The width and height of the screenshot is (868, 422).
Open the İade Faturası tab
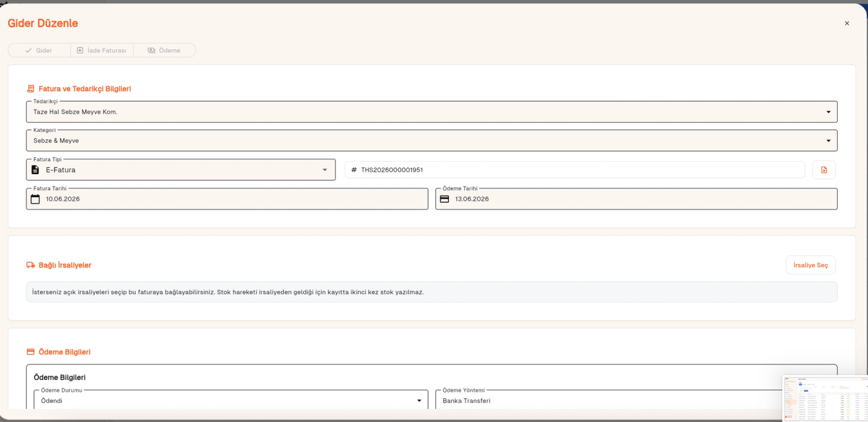pyautogui.click(x=102, y=50)
